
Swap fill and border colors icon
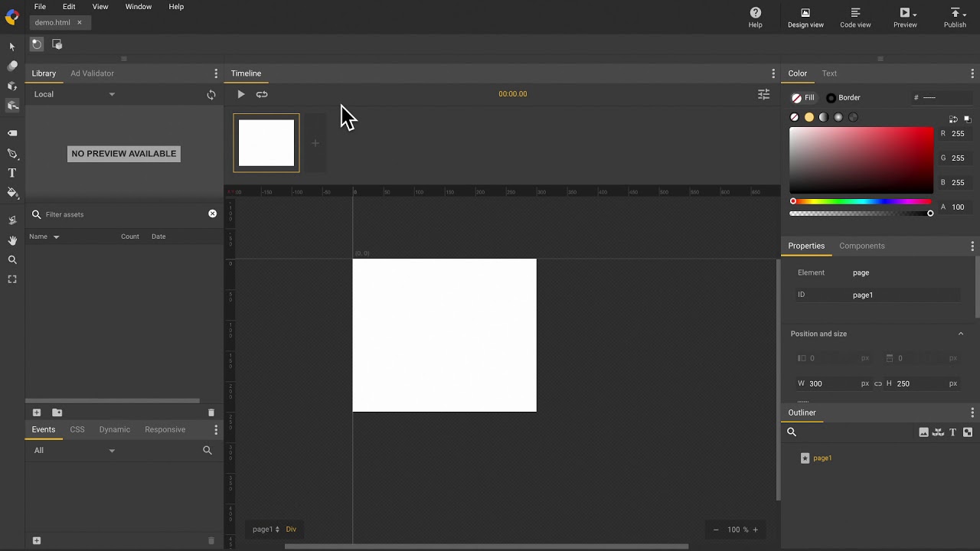tap(953, 119)
